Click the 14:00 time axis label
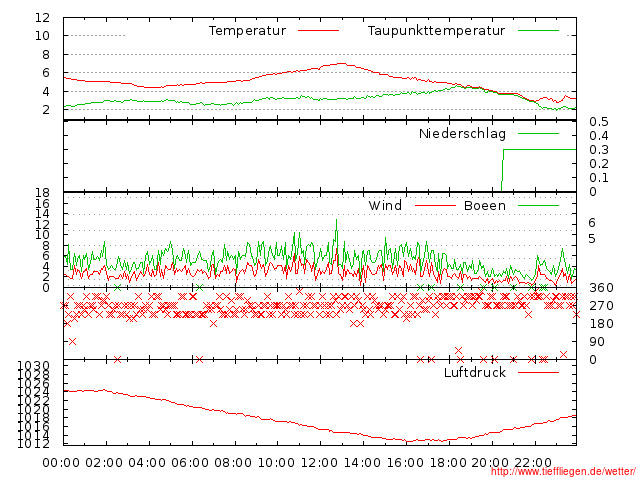Image resolution: width=640 pixels, height=480 pixels. tap(362, 463)
